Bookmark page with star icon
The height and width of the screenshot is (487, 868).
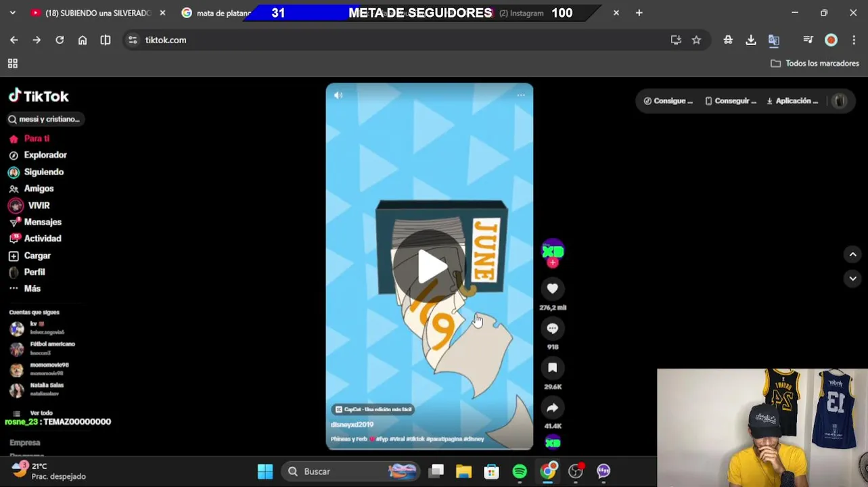[x=696, y=40]
